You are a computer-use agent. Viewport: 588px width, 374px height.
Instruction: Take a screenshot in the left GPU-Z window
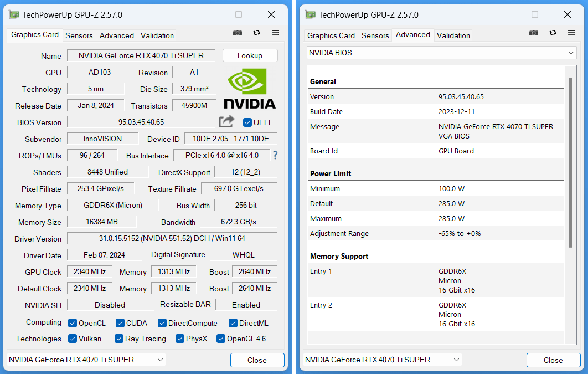coord(238,33)
